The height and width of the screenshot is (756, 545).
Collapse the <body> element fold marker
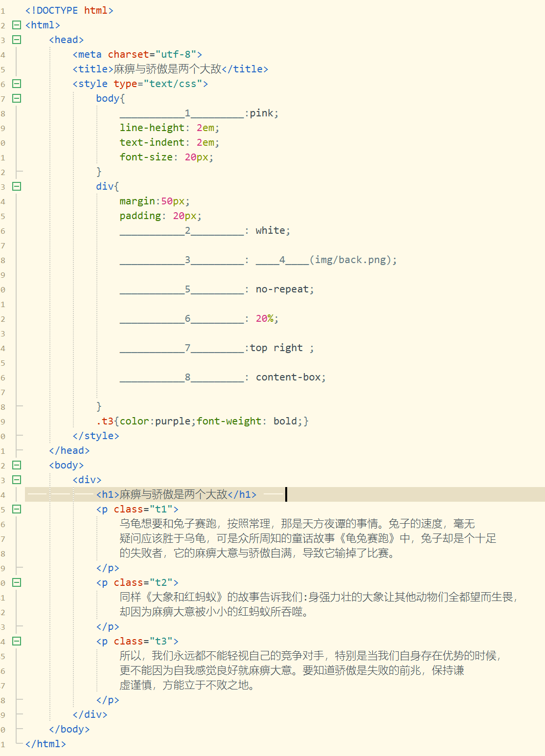tap(17, 465)
